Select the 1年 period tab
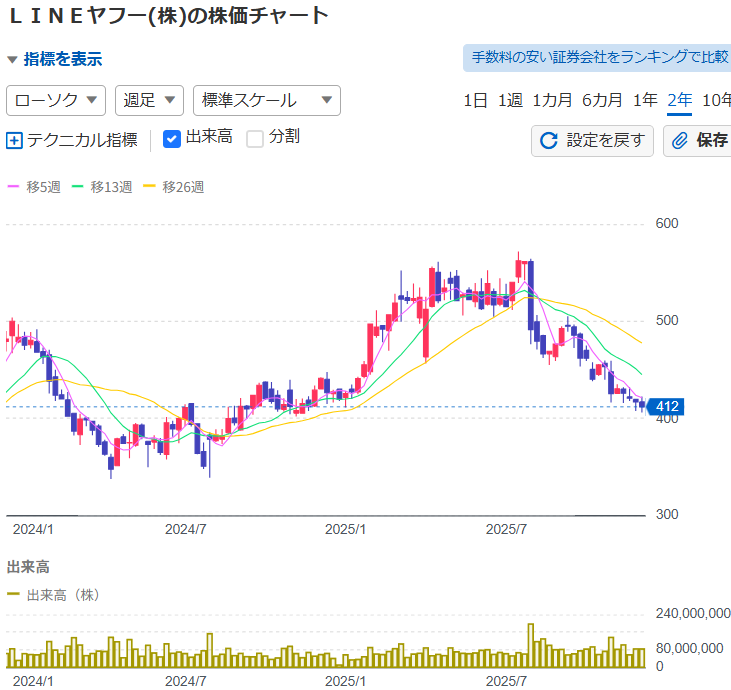The width and height of the screenshot is (731, 690). tap(645, 100)
